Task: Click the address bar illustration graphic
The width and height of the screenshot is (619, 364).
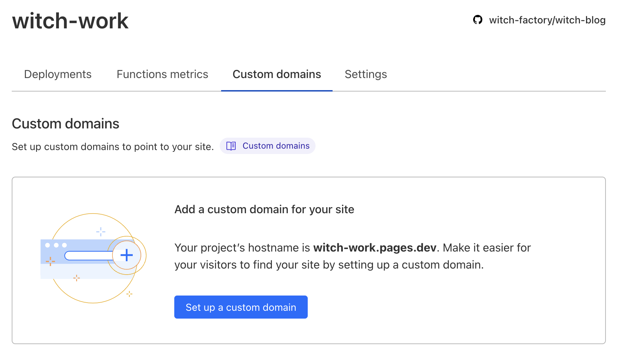Action: coord(88,255)
